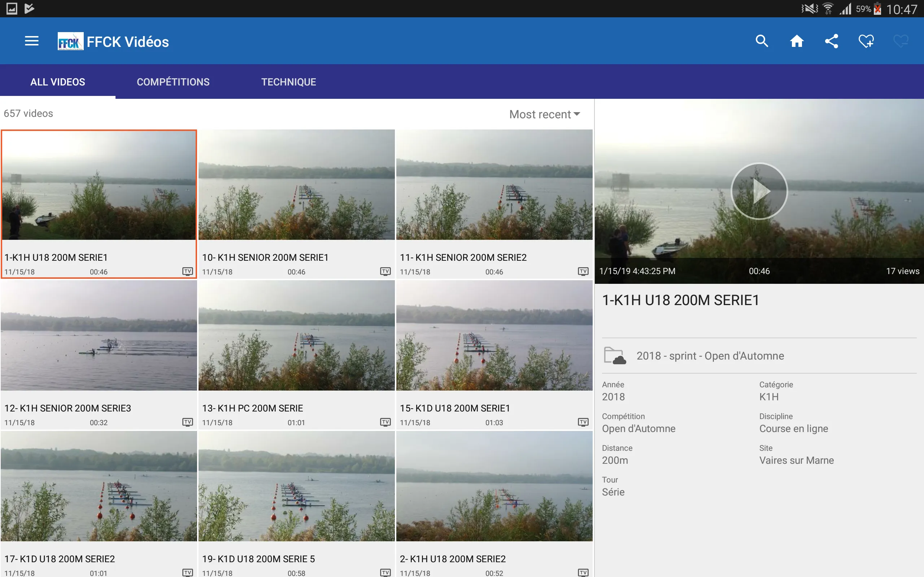This screenshot has height=577, width=924.
Task: Click the favorites heart icon
Action: [x=866, y=41]
